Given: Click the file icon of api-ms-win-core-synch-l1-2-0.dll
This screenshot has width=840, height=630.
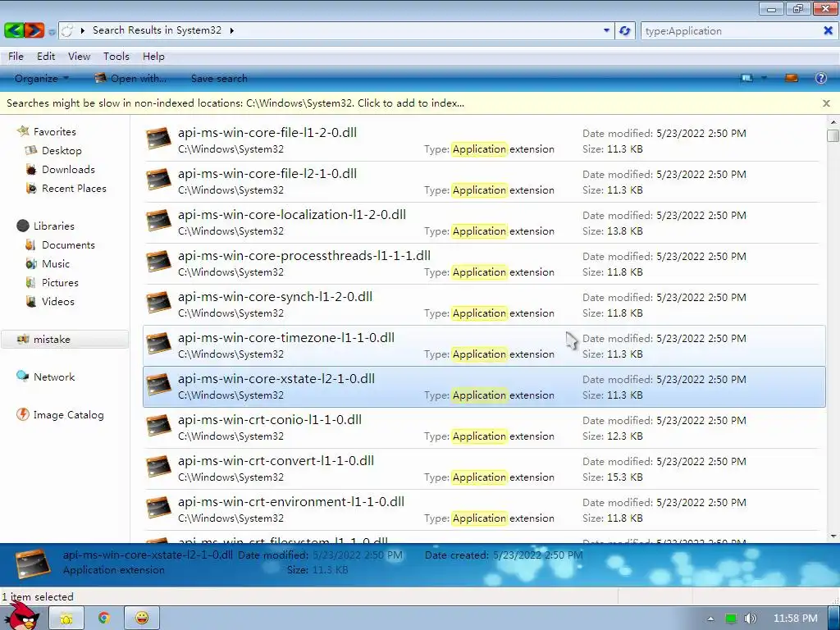Looking at the screenshot, I should (158, 304).
